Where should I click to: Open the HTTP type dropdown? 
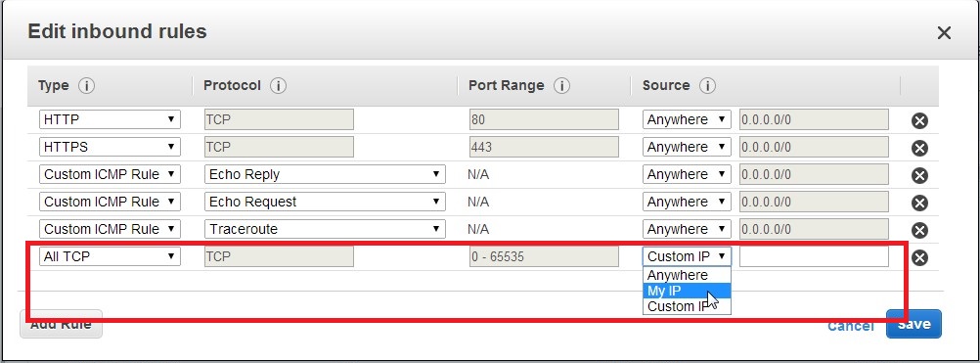[x=110, y=119]
